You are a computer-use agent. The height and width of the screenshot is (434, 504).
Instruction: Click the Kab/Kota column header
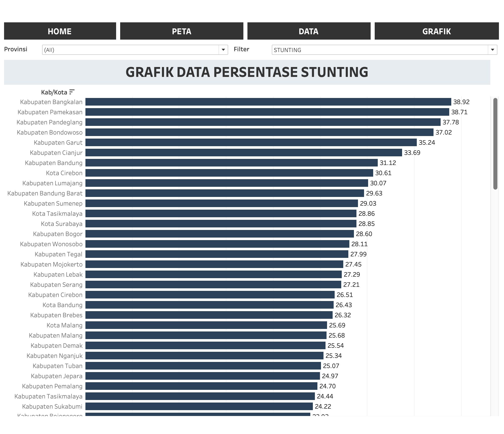[54, 92]
